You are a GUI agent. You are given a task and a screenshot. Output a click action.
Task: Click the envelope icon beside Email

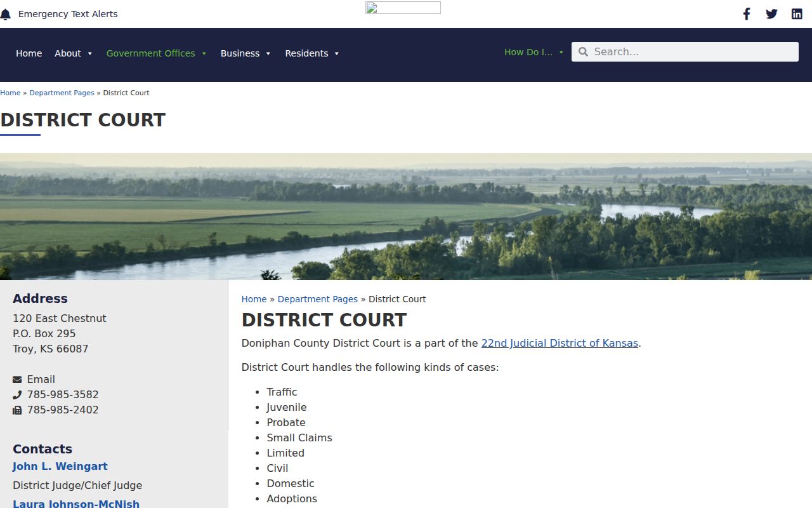coord(17,380)
